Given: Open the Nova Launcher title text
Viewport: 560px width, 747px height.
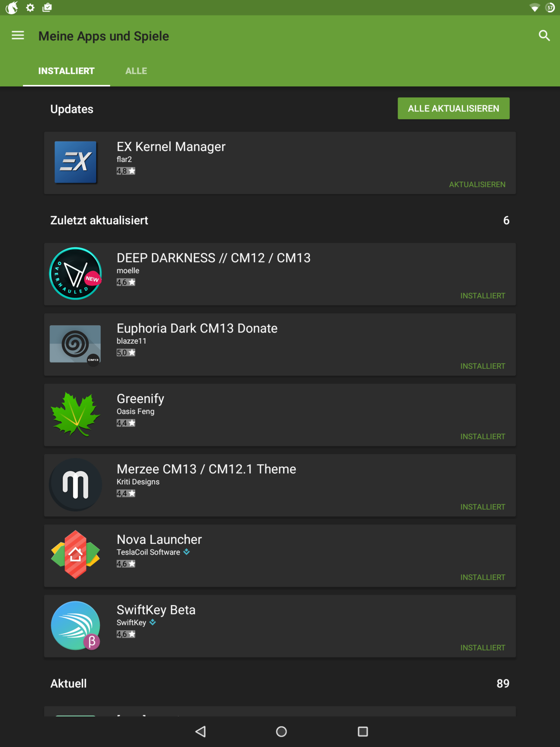Looking at the screenshot, I should [x=159, y=540].
